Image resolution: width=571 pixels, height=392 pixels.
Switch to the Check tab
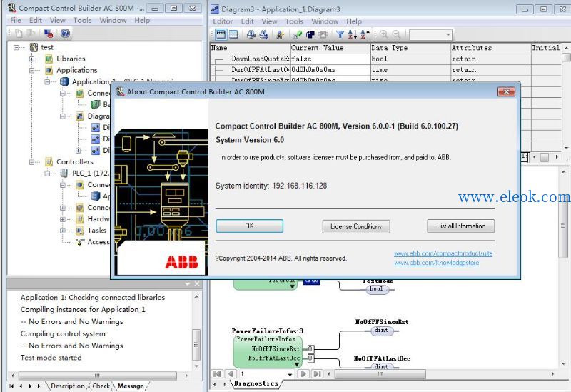pos(101,386)
